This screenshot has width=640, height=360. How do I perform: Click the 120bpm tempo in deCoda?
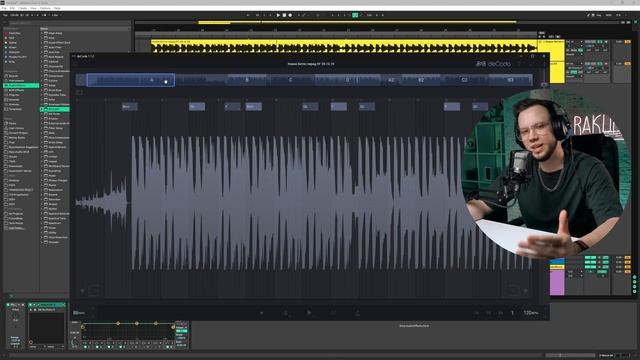click(x=531, y=313)
